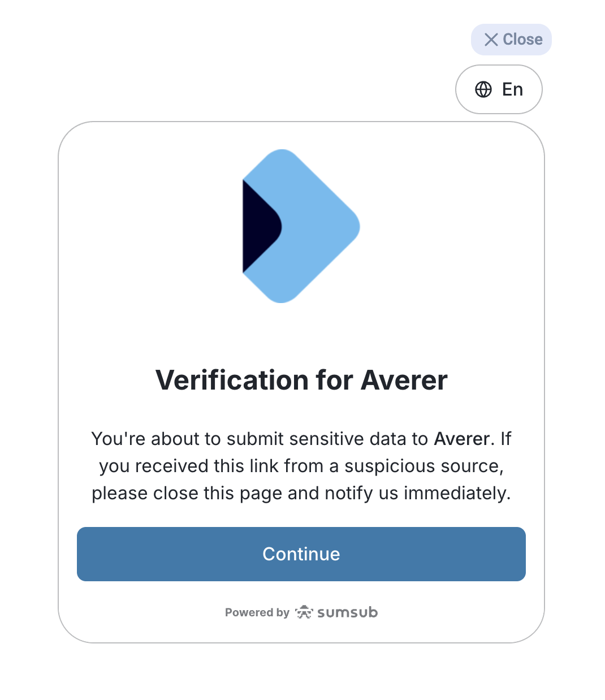Proceed with verification using Continue
The width and height of the screenshot is (605, 700).
click(x=301, y=554)
